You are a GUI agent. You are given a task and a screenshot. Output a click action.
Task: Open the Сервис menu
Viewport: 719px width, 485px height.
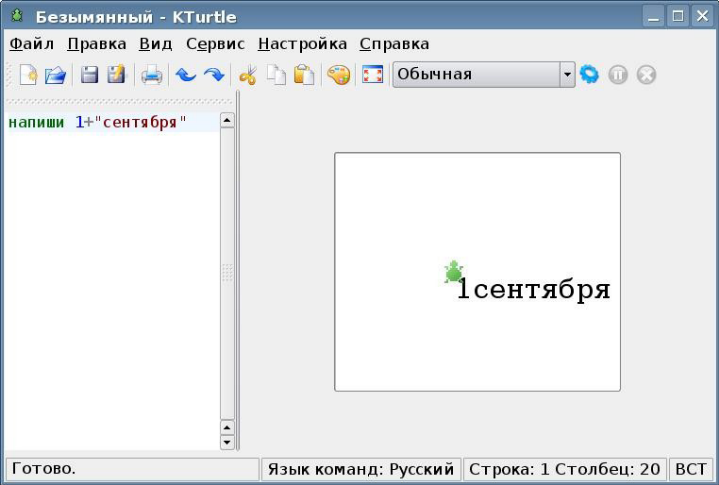pyautogui.click(x=215, y=44)
